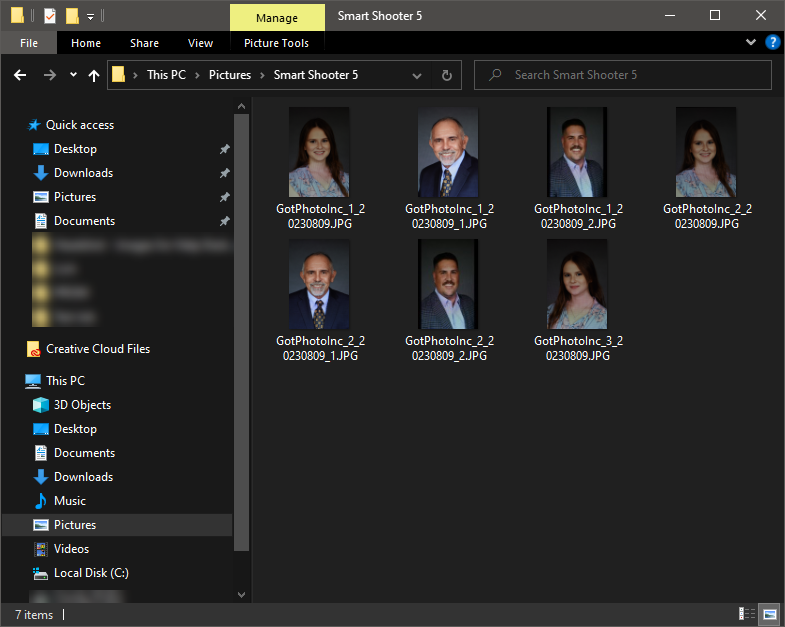
Task: Switch to Large icons view in status bar
Action: click(770, 614)
